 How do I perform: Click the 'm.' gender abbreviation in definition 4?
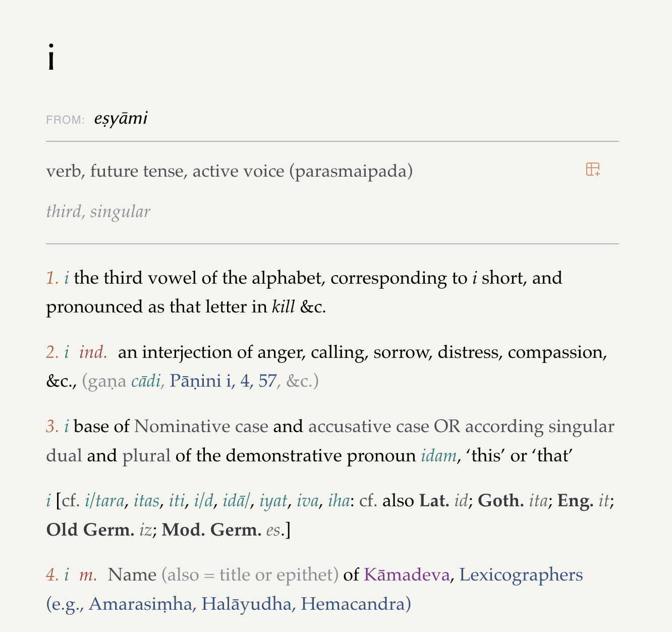88,575
